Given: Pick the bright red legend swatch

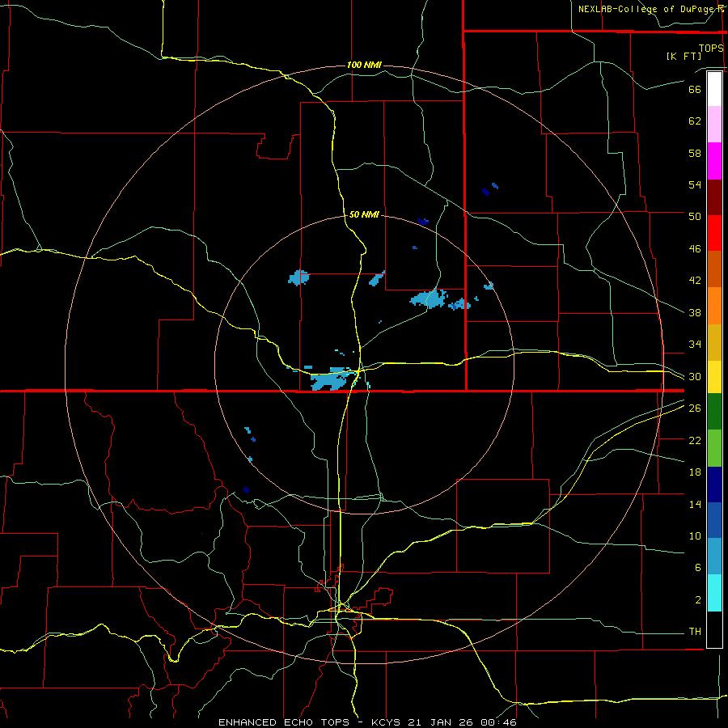Looking at the screenshot, I should pyautogui.click(x=714, y=233).
